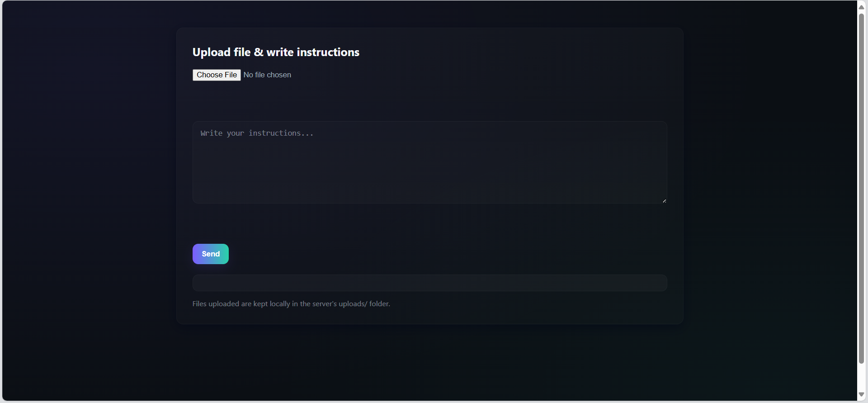Click blank card space between text area and Send
Viewport: 868px width, 403px height.
[x=429, y=224]
